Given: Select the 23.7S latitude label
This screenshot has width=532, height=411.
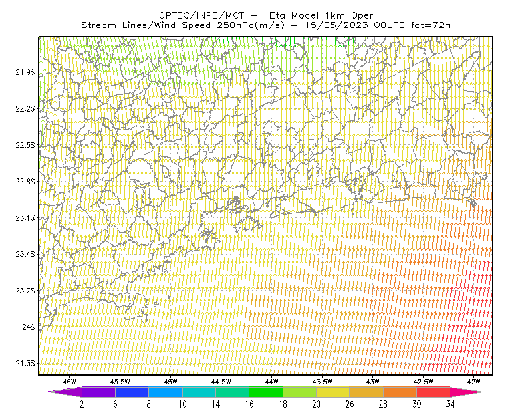Looking at the screenshot, I should coord(25,291).
